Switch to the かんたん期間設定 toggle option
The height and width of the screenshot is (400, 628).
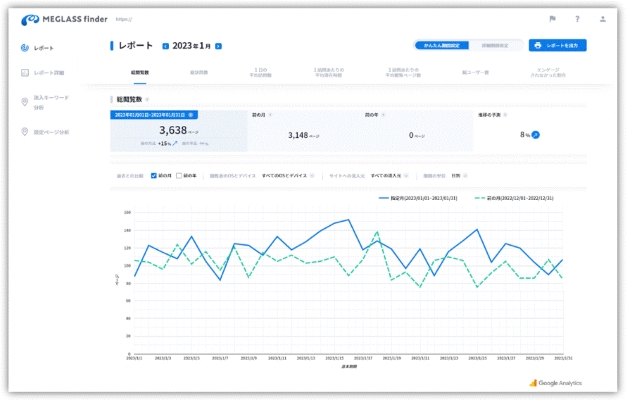click(442, 46)
